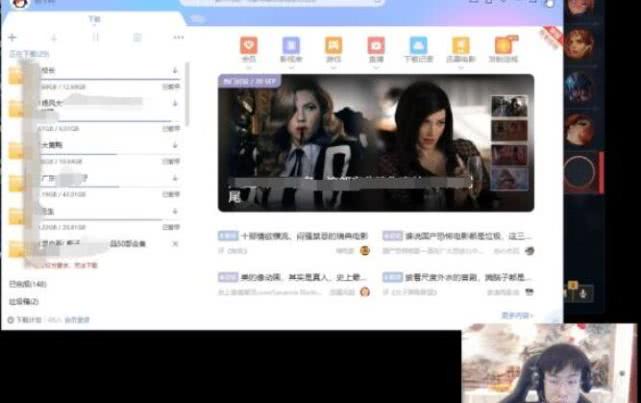The image size is (641, 403).
Task: Click the progress bar of the 广东 download
Action: click(x=110, y=187)
